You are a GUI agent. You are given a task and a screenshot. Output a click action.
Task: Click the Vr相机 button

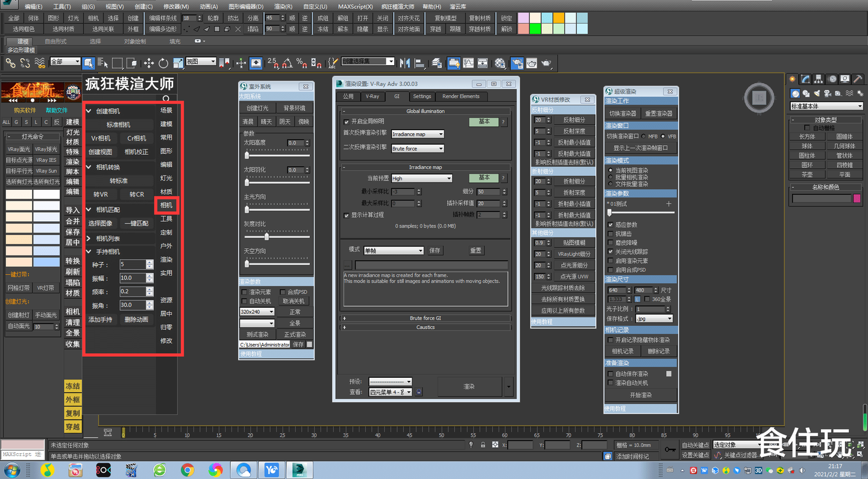tap(101, 139)
